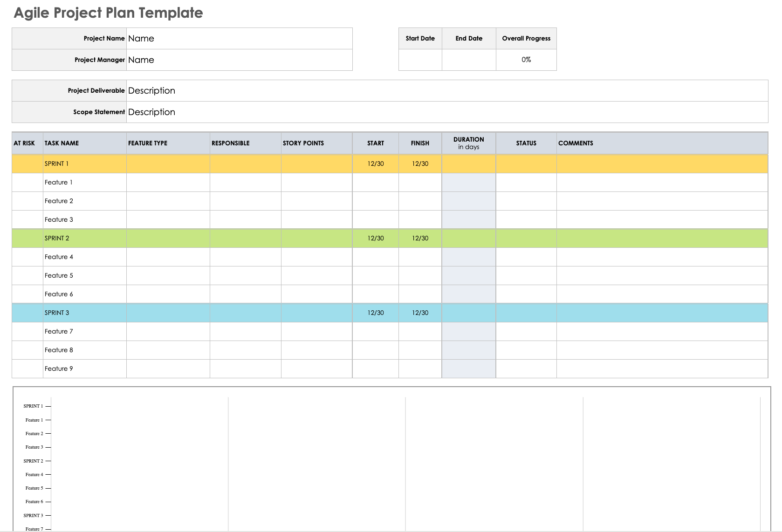Select the Overall Progress 0% cell
The height and width of the screenshot is (532, 782).
click(x=526, y=60)
